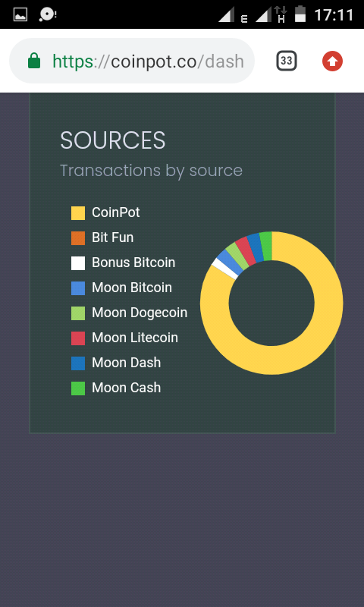Click the bright green Moon Cash donut slice

click(265, 246)
